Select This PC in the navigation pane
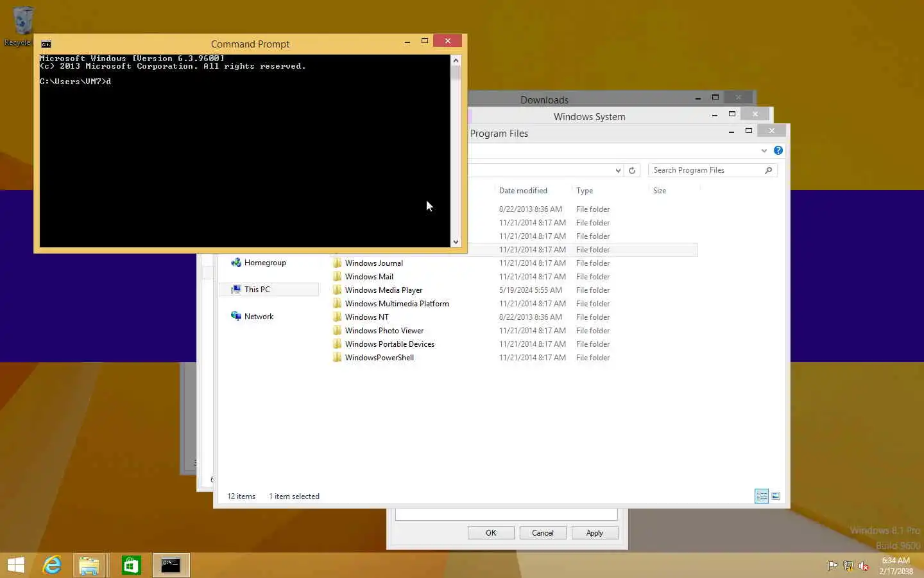Viewport: 924px width, 578px height. (x=257, y=290)
